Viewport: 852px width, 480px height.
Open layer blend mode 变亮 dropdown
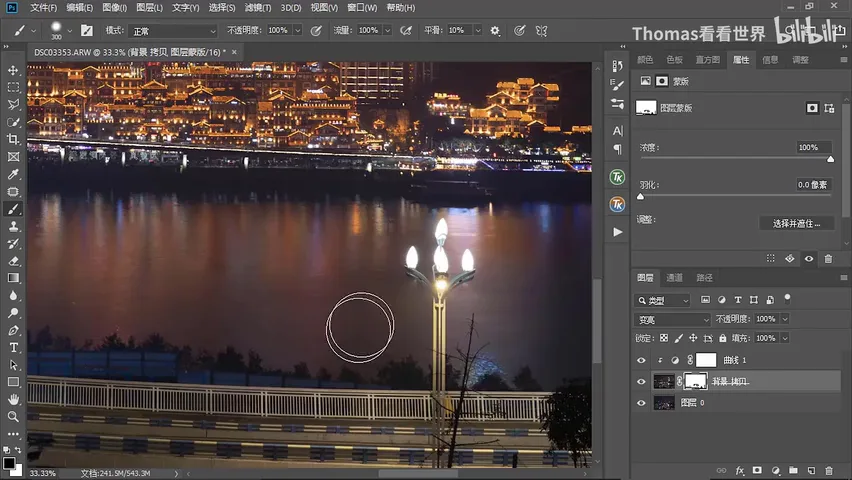[x=672, y=320]
